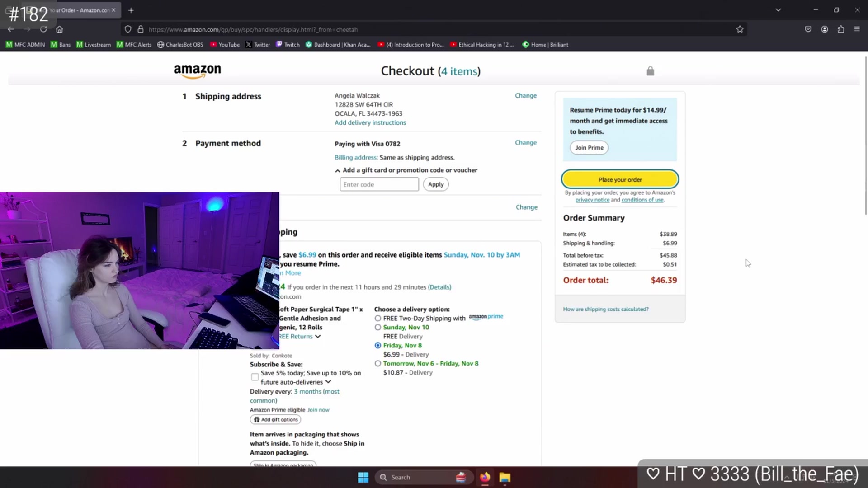Click the Place your order button
This screenshot has height=488, width=868.
[620, 179]
